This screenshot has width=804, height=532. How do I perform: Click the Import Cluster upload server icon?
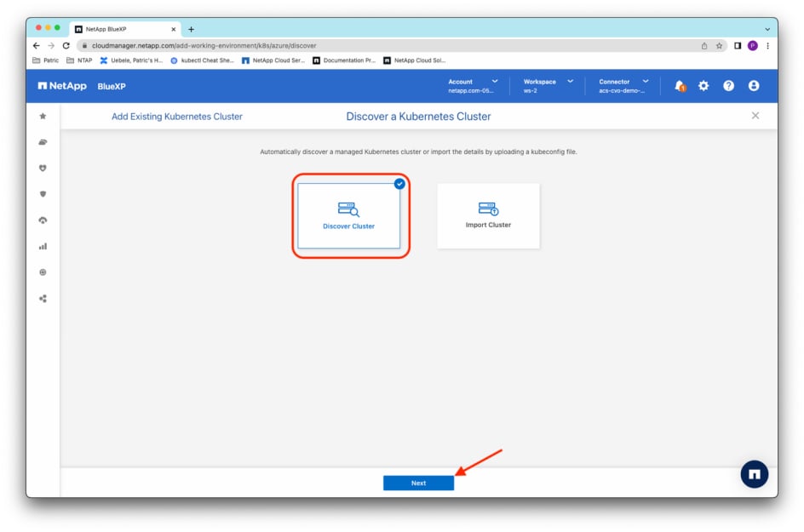click(x=488, y=209)
